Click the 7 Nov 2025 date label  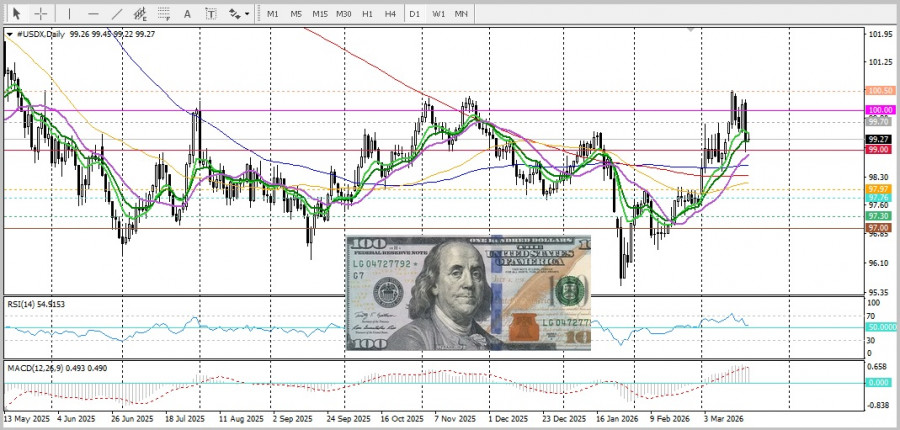[x=455, y=419]
